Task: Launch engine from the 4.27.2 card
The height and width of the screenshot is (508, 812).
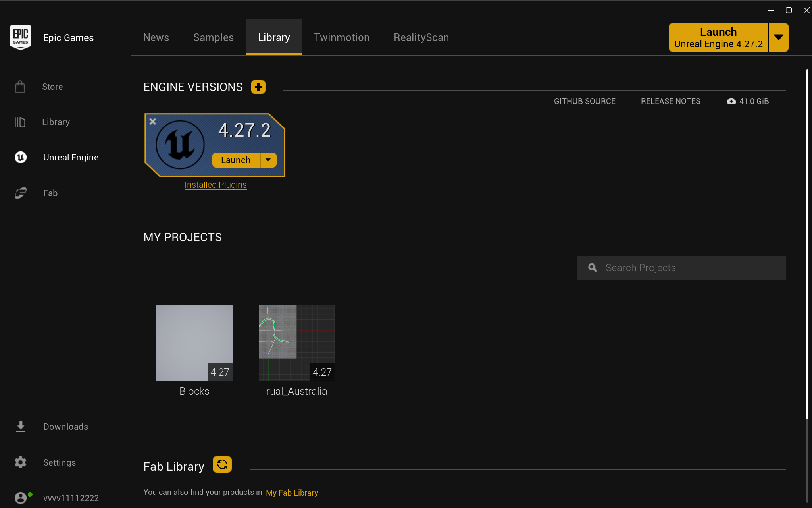Action: tap(236, 160)
